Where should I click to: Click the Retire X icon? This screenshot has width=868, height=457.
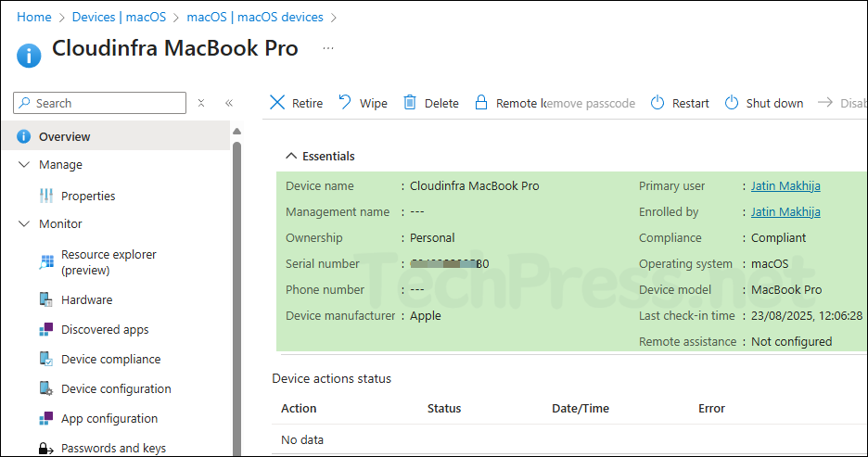[276, 102]
